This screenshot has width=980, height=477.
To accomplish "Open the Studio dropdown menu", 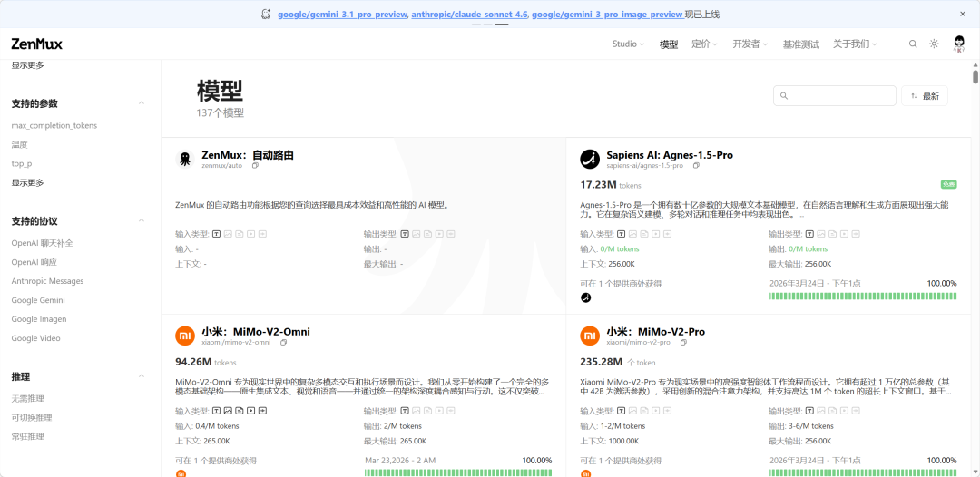I will [628, 44].
